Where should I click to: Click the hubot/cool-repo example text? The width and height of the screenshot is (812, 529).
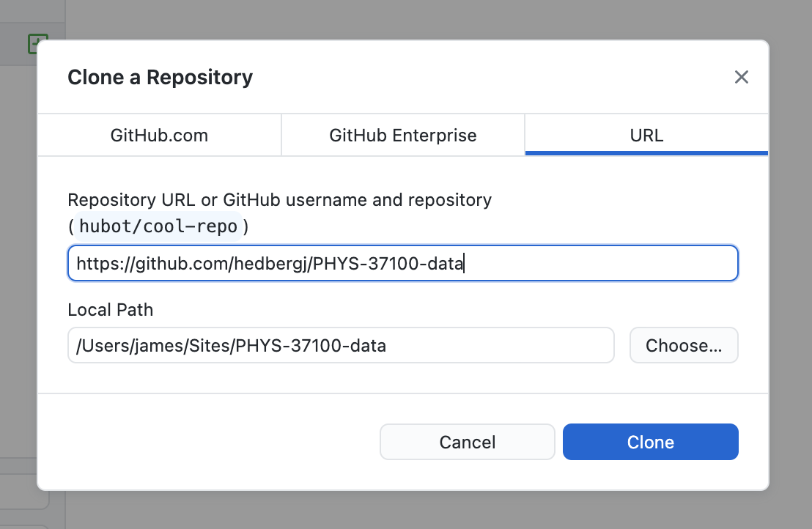coord(158,226)
